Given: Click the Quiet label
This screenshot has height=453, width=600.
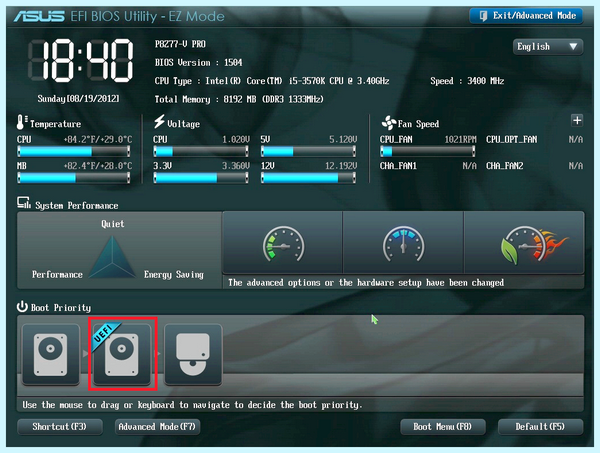Looking at the screenshot, I should click(x=112, y=223).
